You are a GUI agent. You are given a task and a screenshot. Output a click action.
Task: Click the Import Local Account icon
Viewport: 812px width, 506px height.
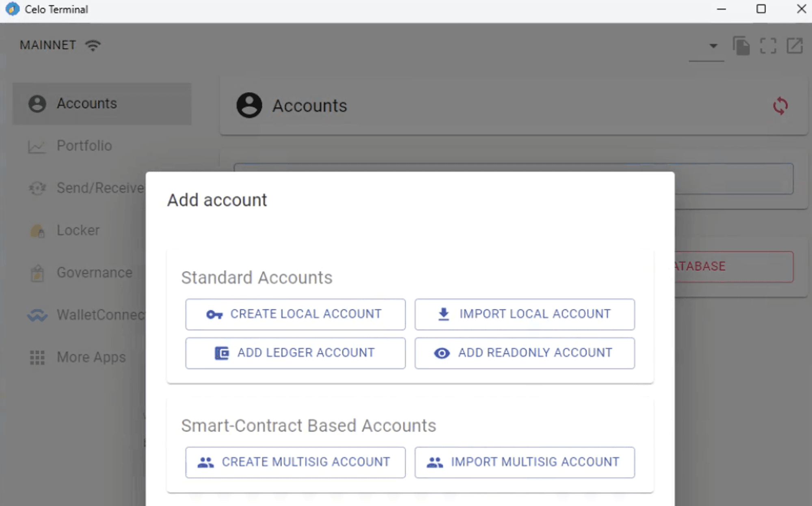pos(443,314)
